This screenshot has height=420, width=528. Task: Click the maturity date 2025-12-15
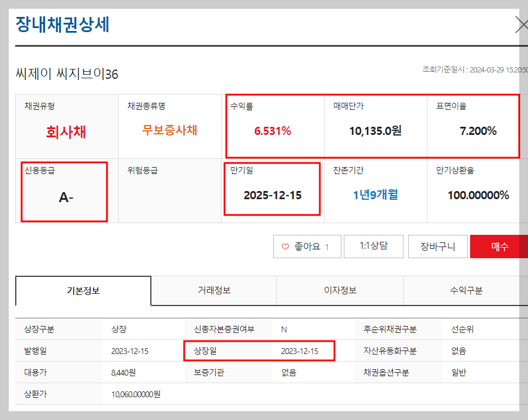tap(272, 195)
